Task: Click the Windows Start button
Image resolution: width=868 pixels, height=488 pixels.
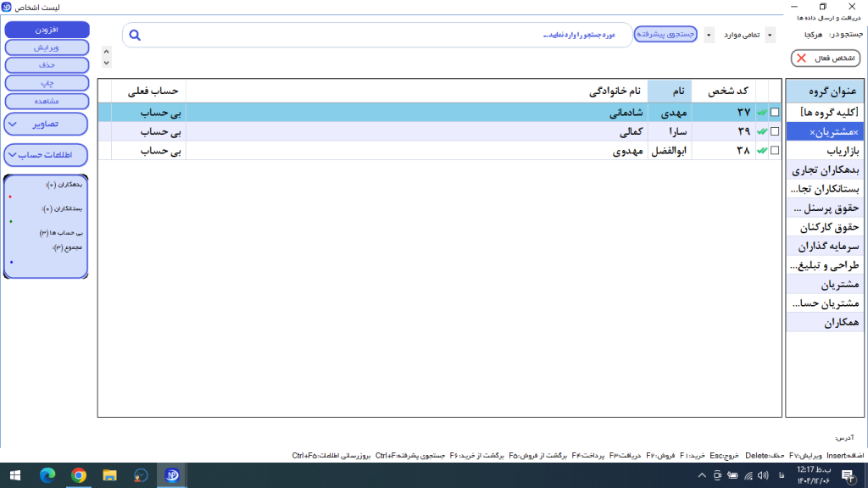Action: pos(15,475)
